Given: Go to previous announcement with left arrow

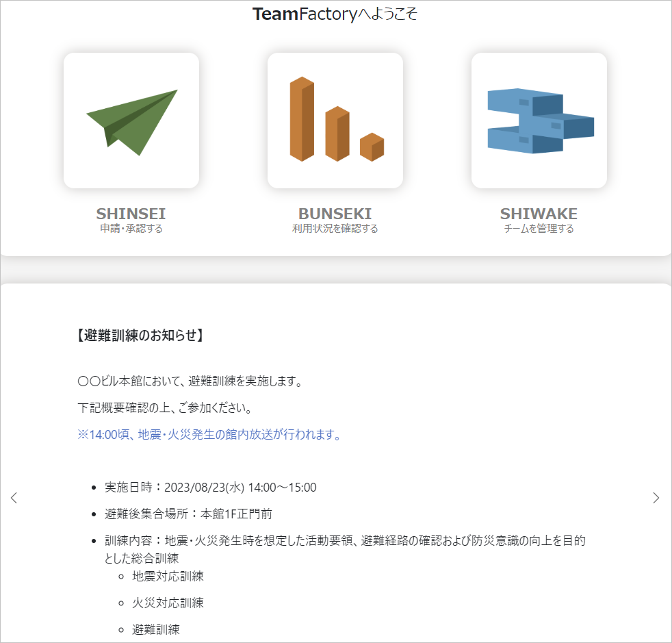Looking at the screenshot, I should 14,498.
